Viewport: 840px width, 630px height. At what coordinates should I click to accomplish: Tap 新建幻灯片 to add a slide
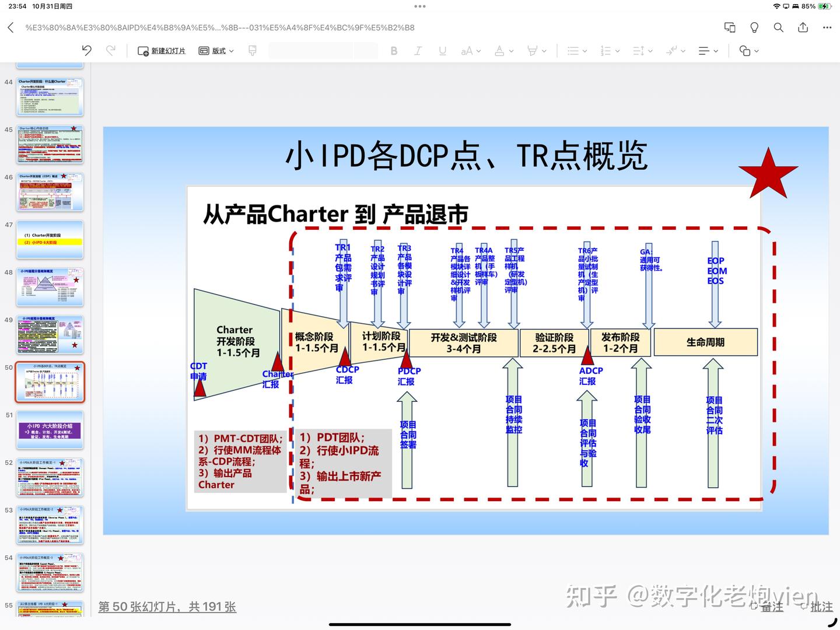(x=161, y=51)
